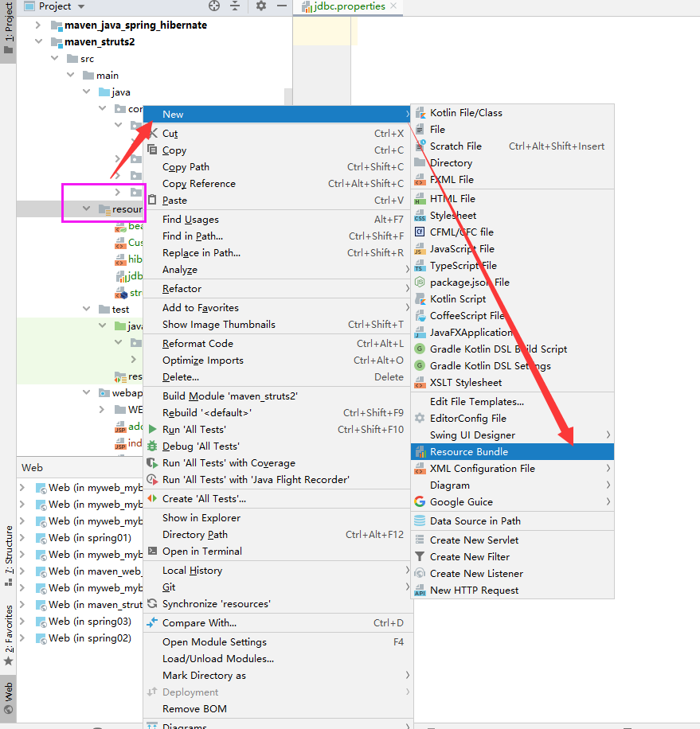Collapse the webapp folder
The height and width of the screenshot is (729, 700).
pyautogui.click(x=87, y=393)
